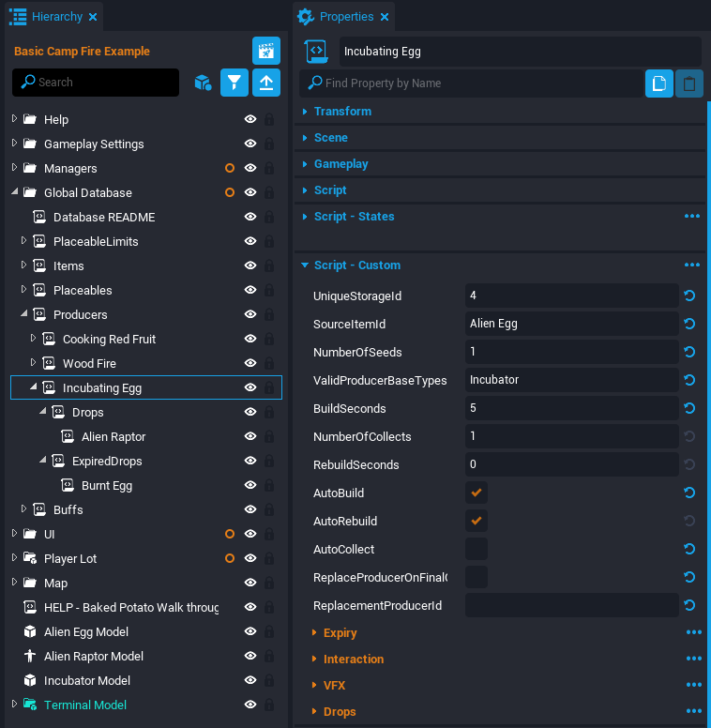Open the Script - Custom options menu
The height and width of the screenshot is (728, 711).
point(692,265)
